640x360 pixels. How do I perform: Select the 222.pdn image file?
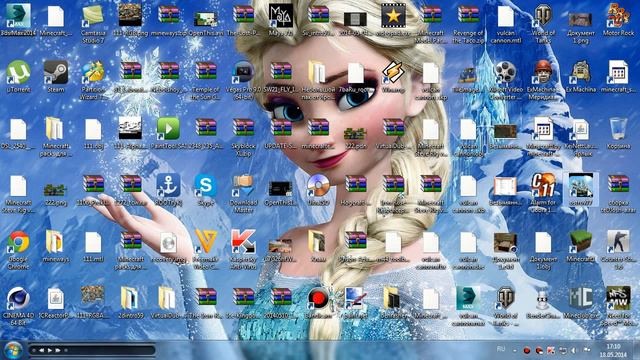click(x=356, y=137)
